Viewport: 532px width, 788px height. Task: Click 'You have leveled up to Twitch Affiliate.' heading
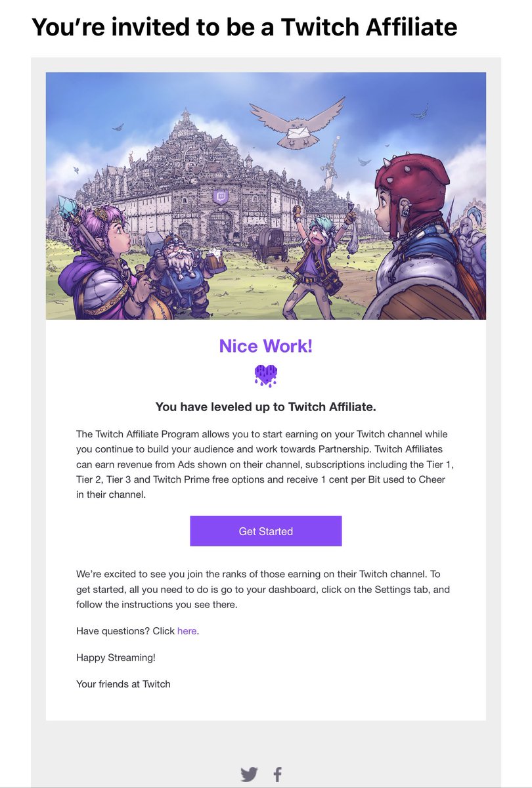pos(266,407)
